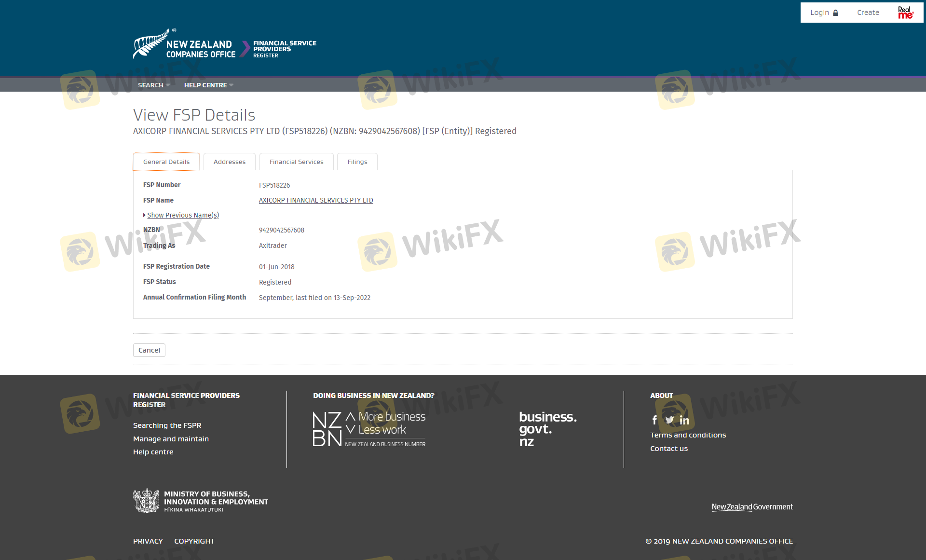Open Terms and conditions link
926x560 pixels.
688,435
